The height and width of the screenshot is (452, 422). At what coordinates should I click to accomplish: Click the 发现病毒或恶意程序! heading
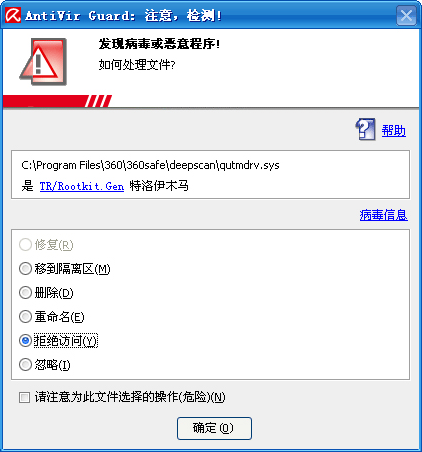pyautogui.click(x=159, y=44)
